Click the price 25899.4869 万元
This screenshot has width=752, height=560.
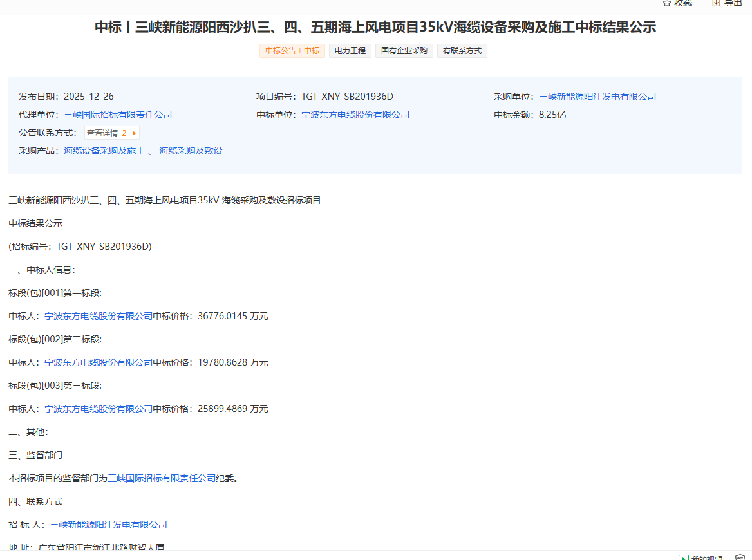click(232, 409)
